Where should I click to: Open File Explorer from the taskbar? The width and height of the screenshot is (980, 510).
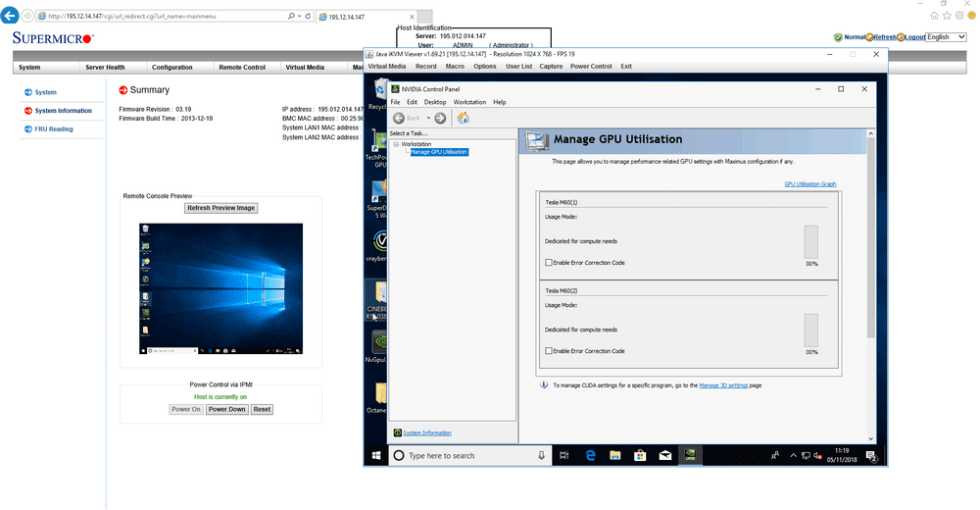pos(615,455)
